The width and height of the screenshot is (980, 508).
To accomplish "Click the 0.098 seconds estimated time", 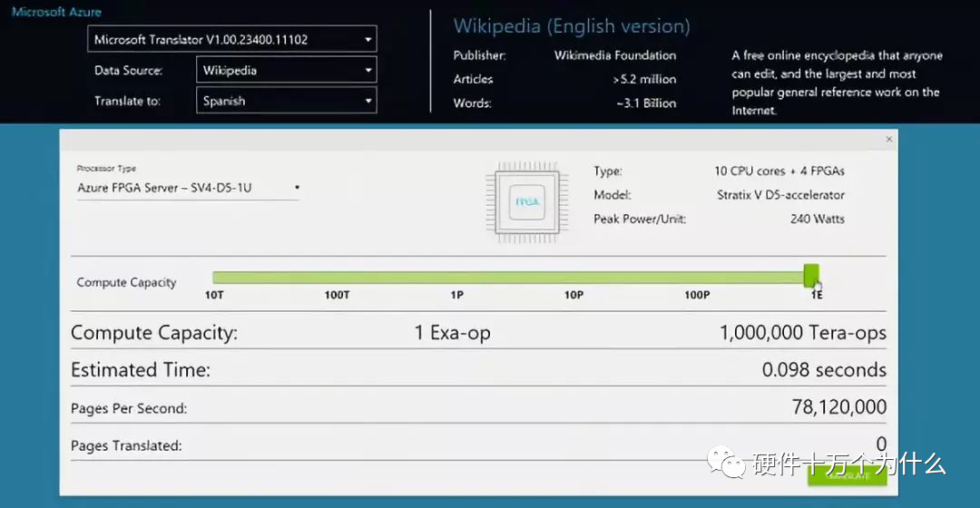I will (x=824, y=370).
